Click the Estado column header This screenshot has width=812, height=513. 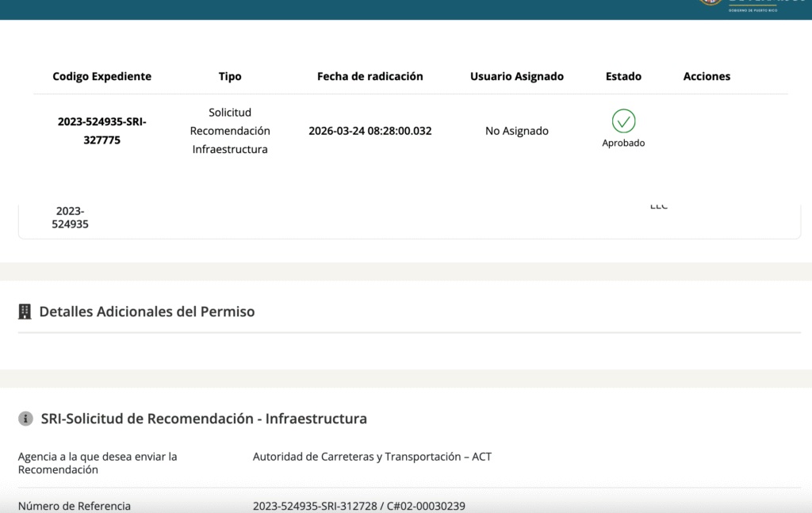623,76
